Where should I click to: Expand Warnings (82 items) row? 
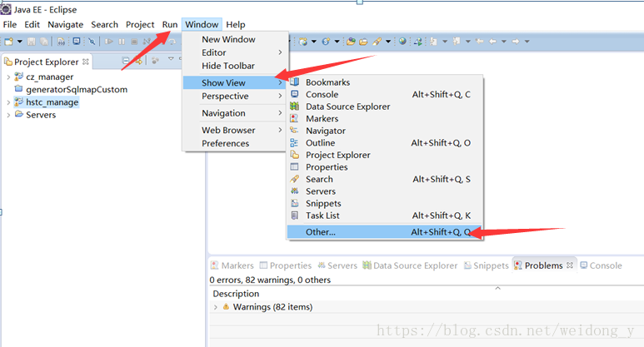pyautogui.click(x=216, y=307)
